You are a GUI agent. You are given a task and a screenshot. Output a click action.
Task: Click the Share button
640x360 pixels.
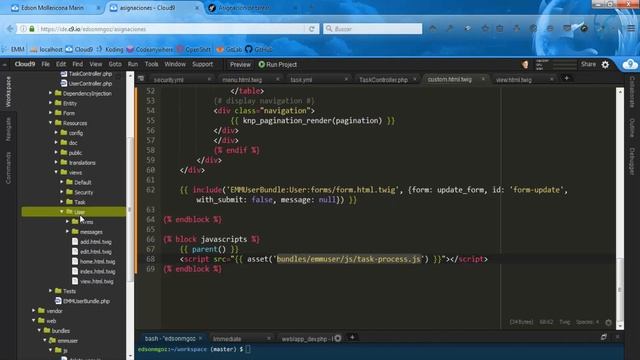[x=588, y=64]
